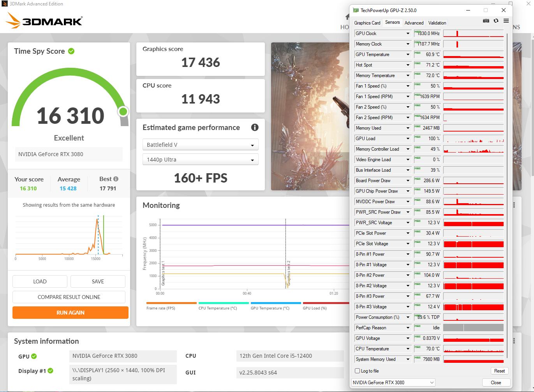Start the benchmark with RUN AGAIN
Viewport: 534px width, 392px height.
pyautogui.click(x=70, y=313)
